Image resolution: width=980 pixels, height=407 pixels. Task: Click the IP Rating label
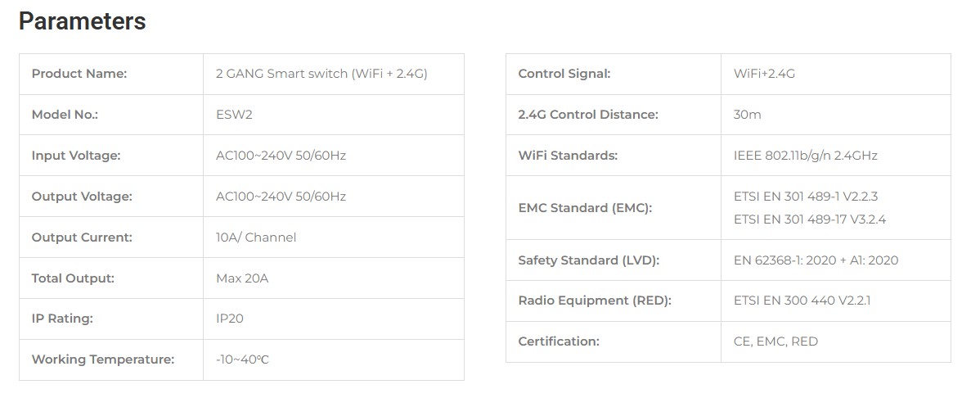pos(62,319)
